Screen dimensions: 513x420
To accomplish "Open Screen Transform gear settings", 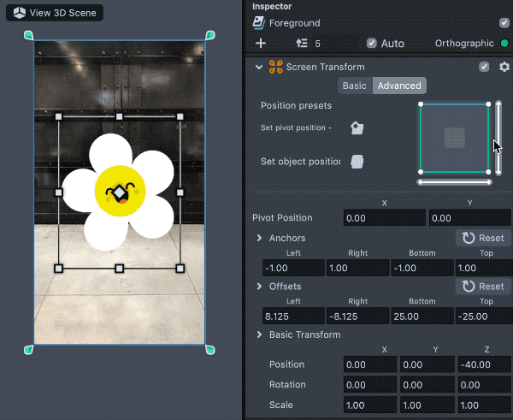I will (504, 67).
